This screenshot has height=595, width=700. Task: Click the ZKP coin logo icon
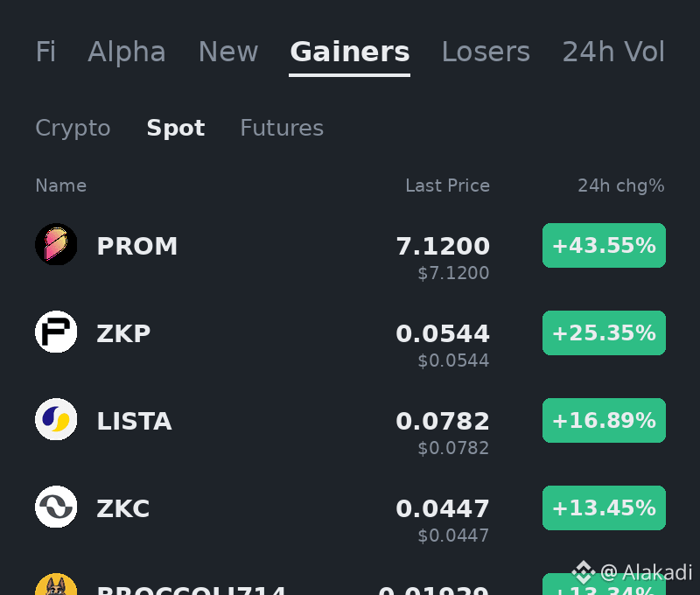coord(56,332)
